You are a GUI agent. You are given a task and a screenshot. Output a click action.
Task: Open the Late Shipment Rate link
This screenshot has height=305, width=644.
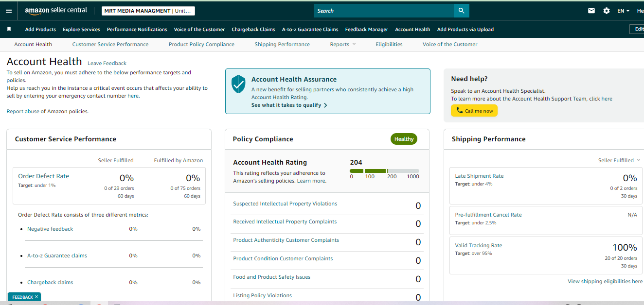tap(479, 176)
